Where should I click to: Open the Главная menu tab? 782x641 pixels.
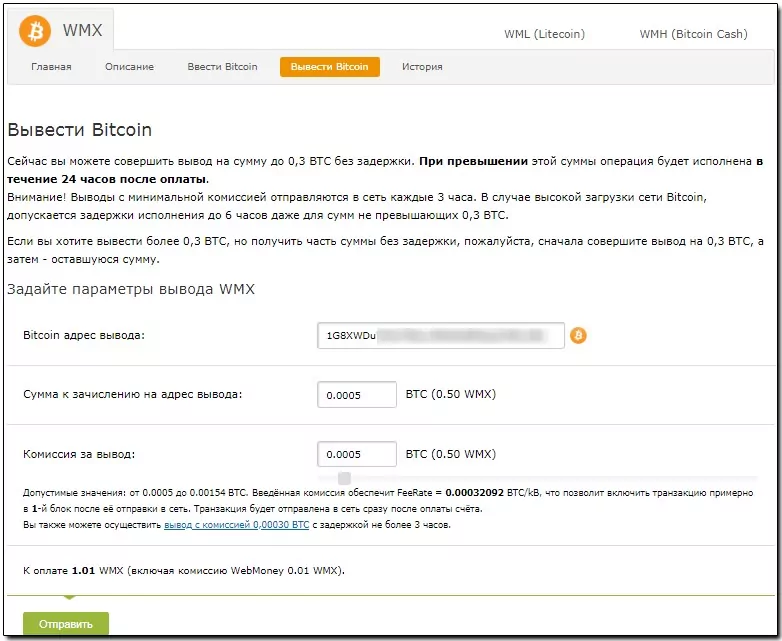pos(51,67)
